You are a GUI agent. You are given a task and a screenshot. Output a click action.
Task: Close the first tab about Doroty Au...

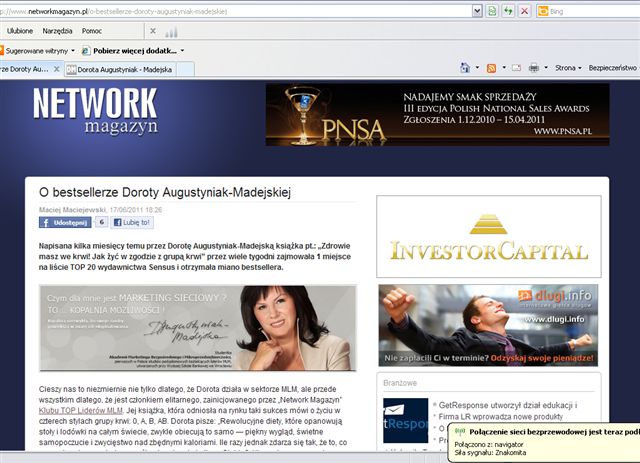click(x=57, y=69)
